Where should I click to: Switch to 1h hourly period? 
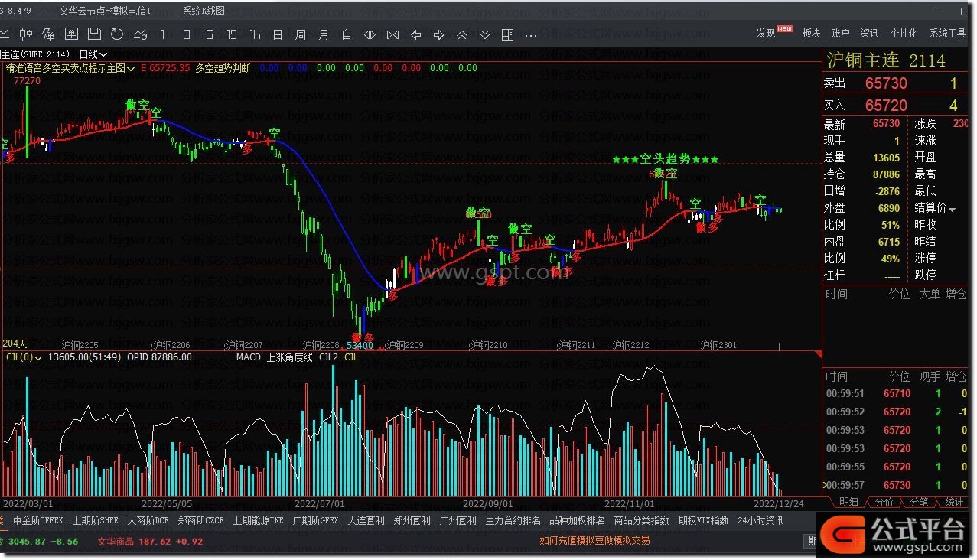pos(255,34)
